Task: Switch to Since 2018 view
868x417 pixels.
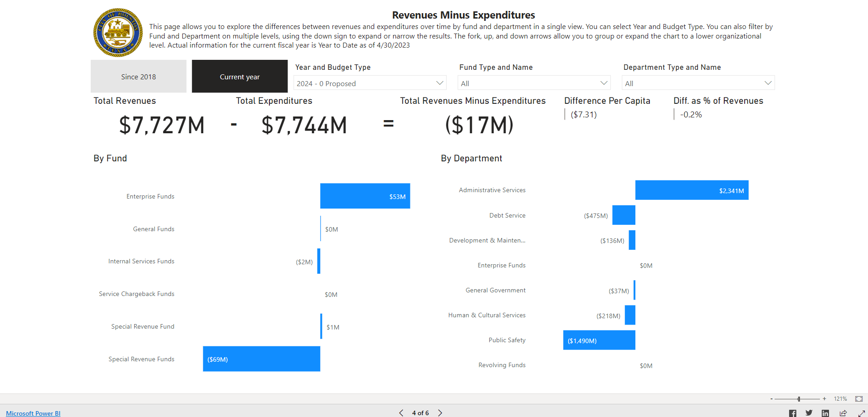Action: [138, 76]
